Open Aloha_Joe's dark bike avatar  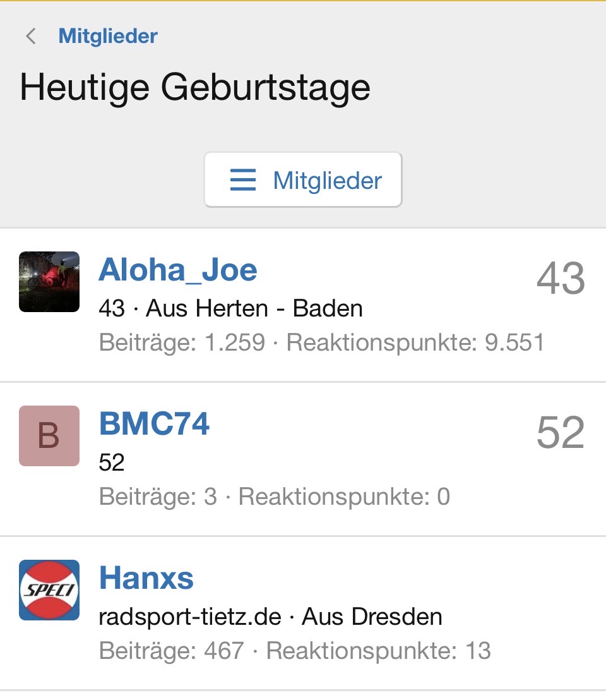click(x=49, y=282)
